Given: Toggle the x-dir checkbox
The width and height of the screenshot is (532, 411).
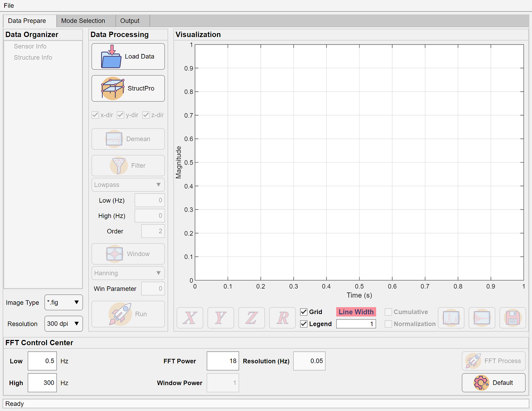Looking at the screenshot, I should [x=95, y=115].
